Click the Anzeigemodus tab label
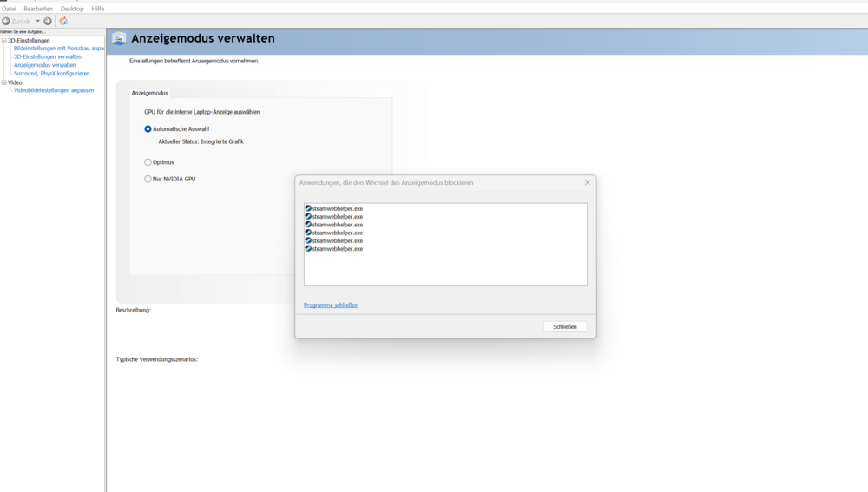Screen dimensions: 868x492 (149, 93)
